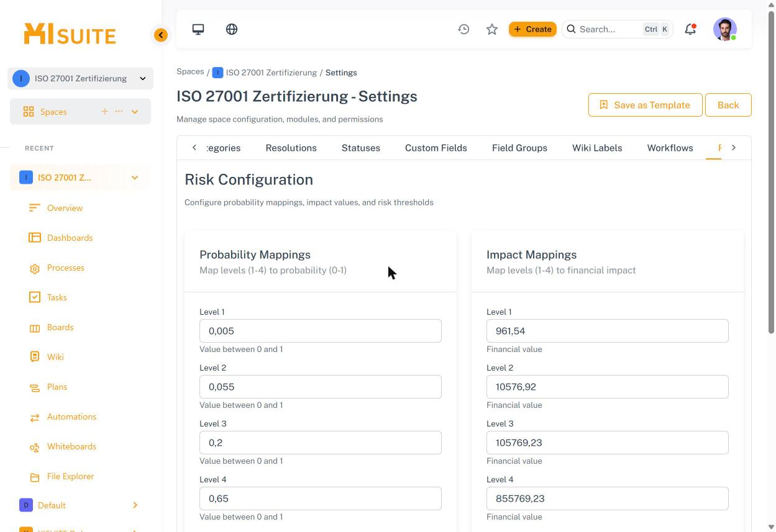Expand the Spaces section chevron

(135, 112)
